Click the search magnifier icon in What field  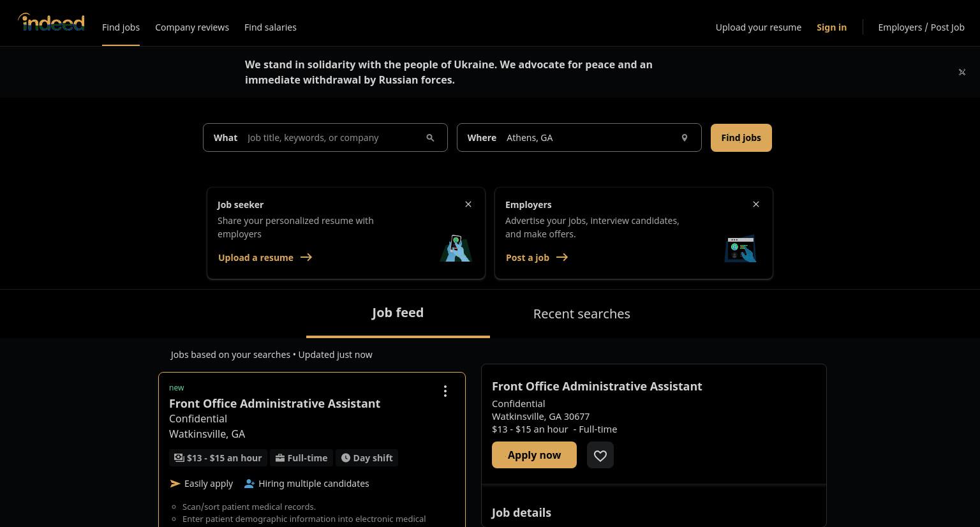click(x=430, y=138)
